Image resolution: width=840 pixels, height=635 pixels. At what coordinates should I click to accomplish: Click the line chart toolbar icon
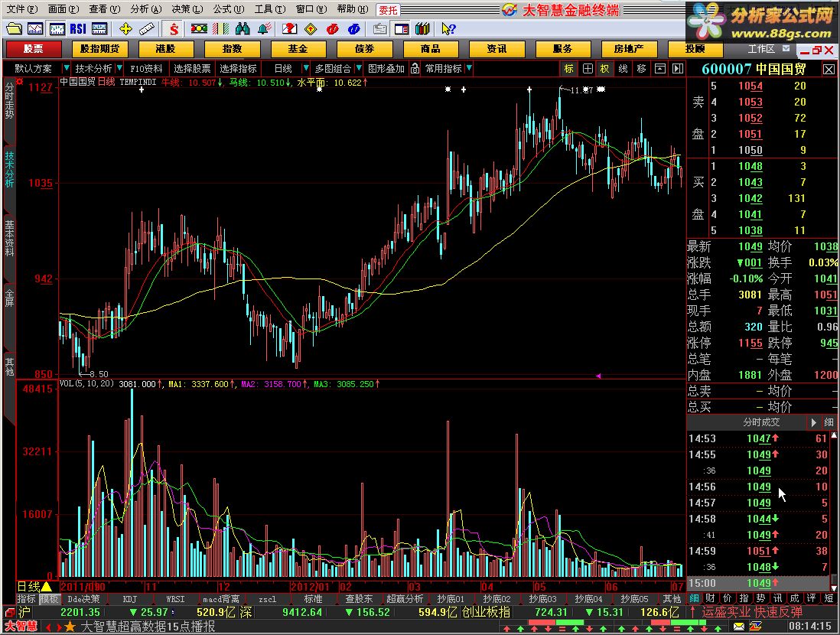pos(35,29)
